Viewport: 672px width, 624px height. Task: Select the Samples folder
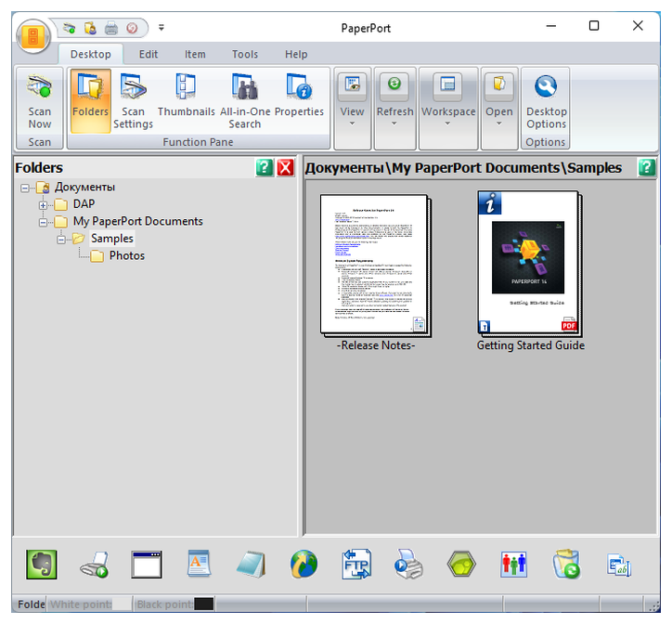click(112, 239)
